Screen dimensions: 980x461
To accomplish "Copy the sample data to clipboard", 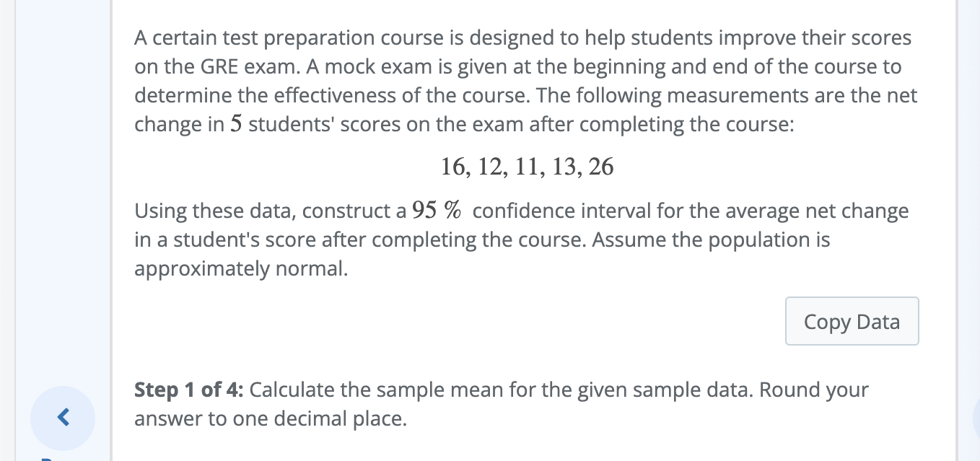I will tap(852, 321).
